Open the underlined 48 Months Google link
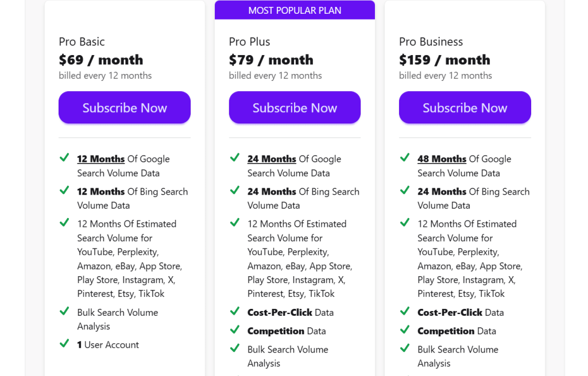 (x=442, y=159)
